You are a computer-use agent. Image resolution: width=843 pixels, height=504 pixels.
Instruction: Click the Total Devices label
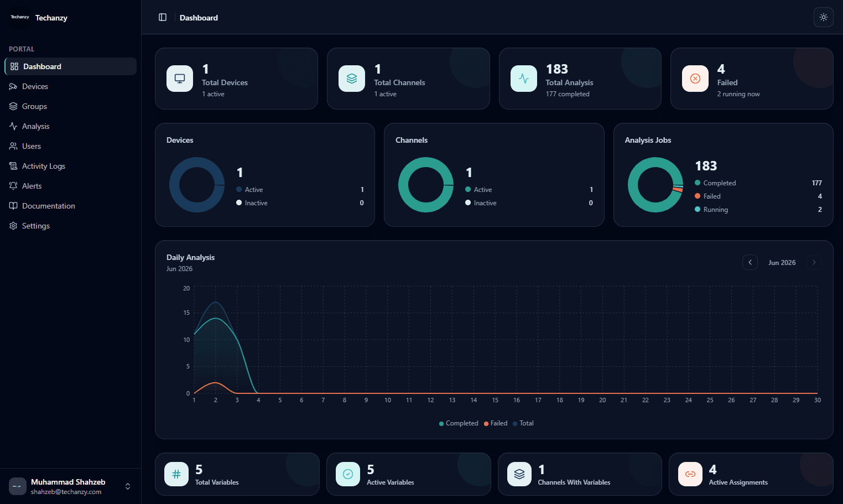tap(225, 82)
